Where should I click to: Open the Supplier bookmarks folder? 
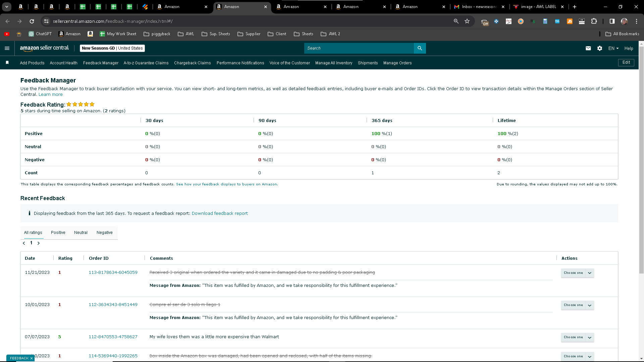click(249, 34)
